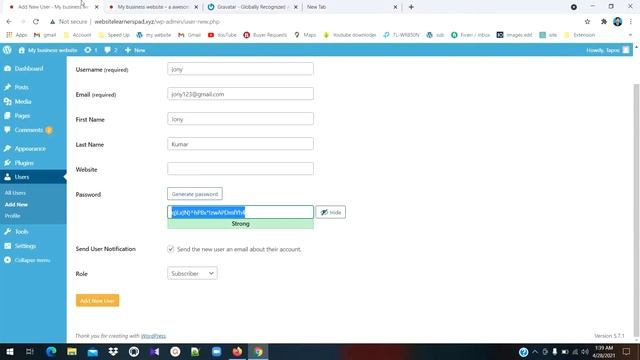Focus the Last Name field
This screenshot has height=360, width=640.
(240, 144)
